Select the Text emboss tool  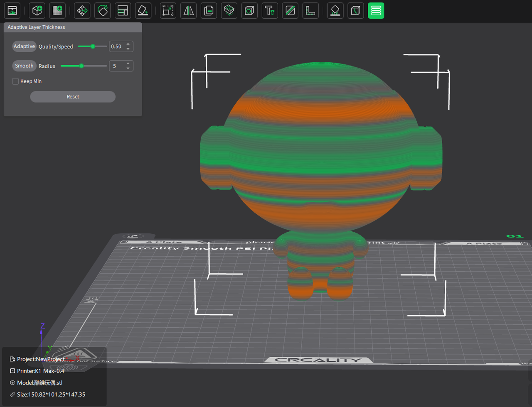[270, 10]
